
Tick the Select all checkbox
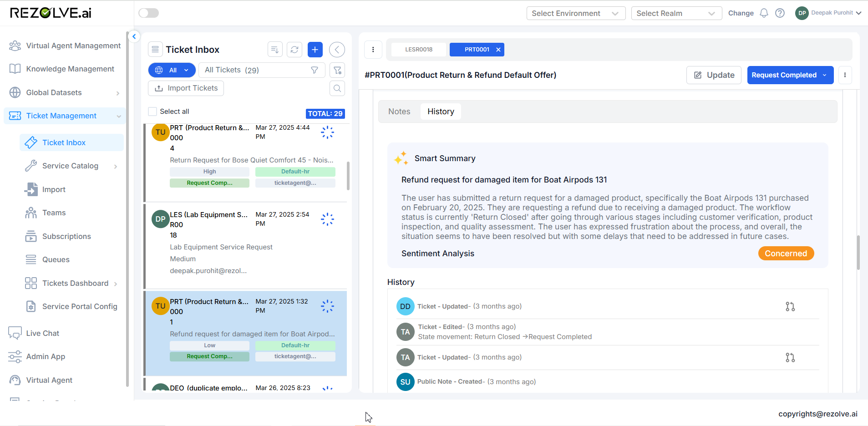coord(152,112)
